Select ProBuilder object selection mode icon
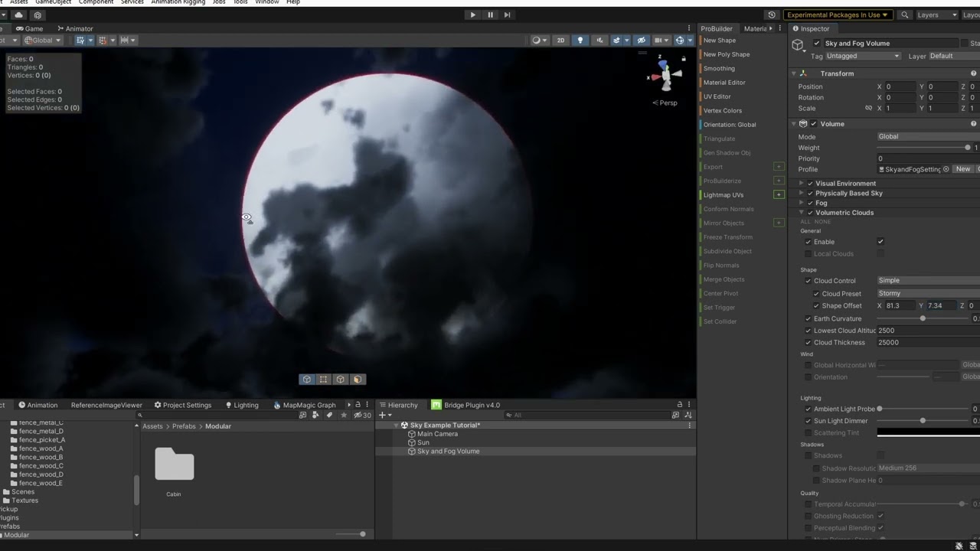The image size is (980, 551). 307,380
